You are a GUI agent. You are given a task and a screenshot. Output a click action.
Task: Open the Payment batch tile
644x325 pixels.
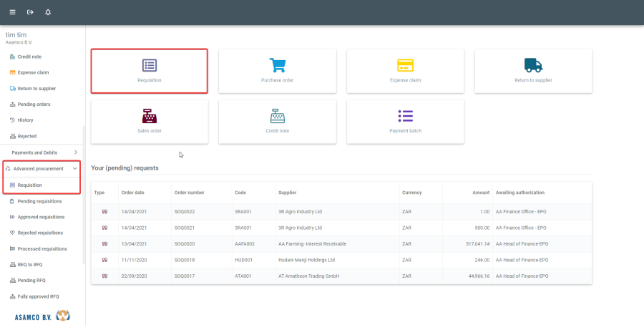405,122
